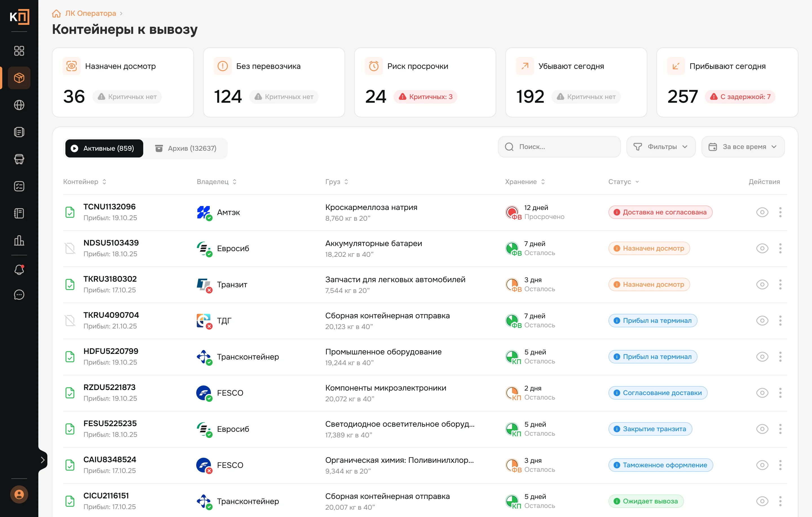This screenshot has height=517, width=812.
Task: Click the Доставка не согласована status badge
Action: point(660,212)
